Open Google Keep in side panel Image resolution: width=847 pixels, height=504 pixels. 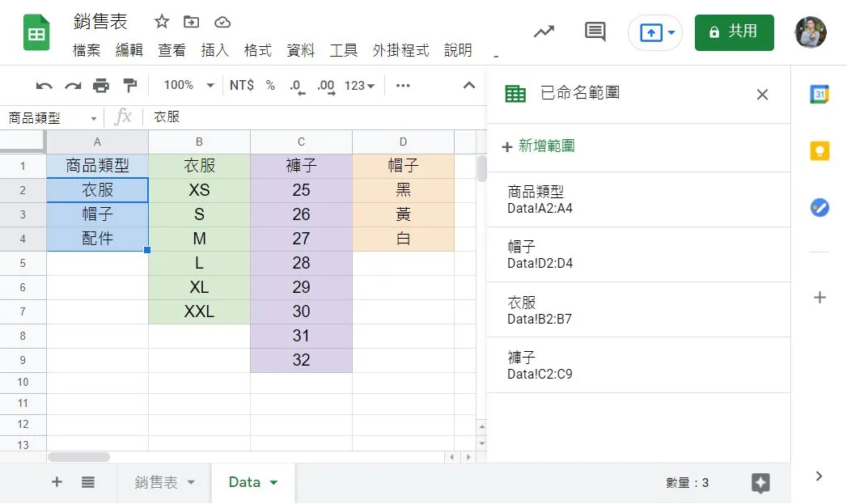tap(819, 150)
